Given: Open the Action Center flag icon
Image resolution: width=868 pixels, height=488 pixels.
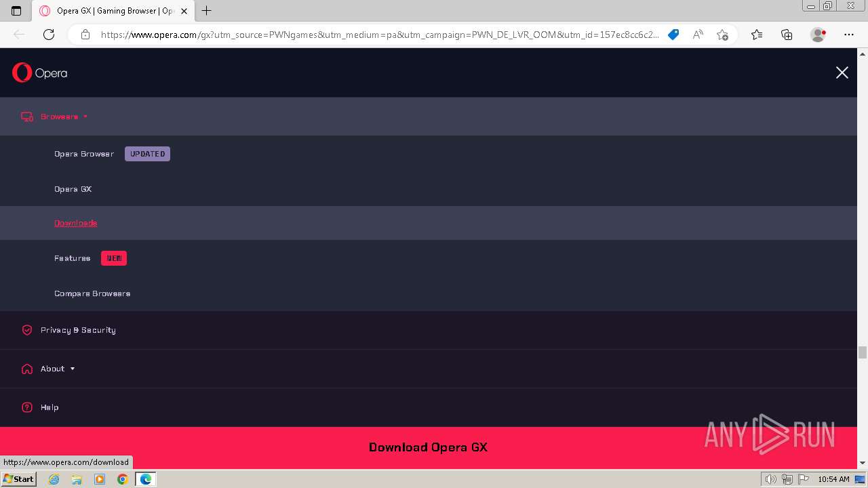Looking at the screenshot, I should point(804,479).
